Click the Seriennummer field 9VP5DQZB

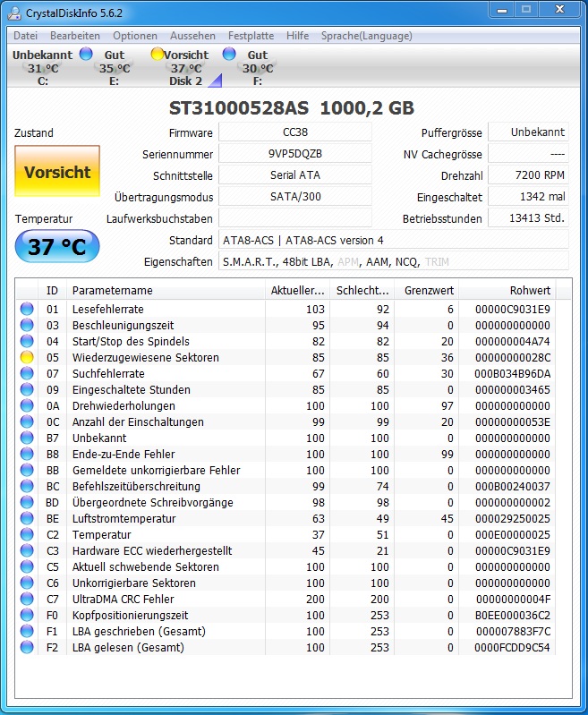[x=295, y=154]
